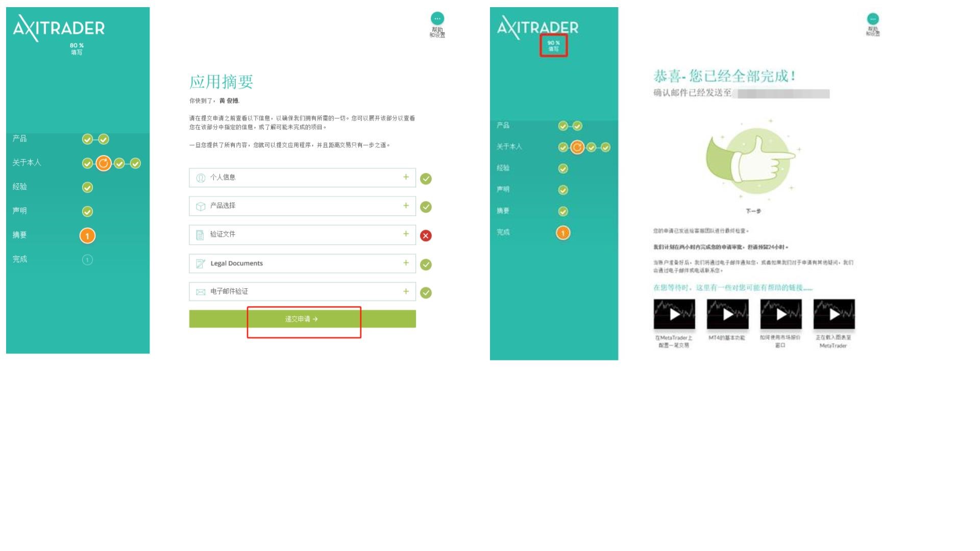This screenshot has width=980, height=551.
Task: Play MT4的基本功能 video thumbnail
Action: click(x=727, y=314)
